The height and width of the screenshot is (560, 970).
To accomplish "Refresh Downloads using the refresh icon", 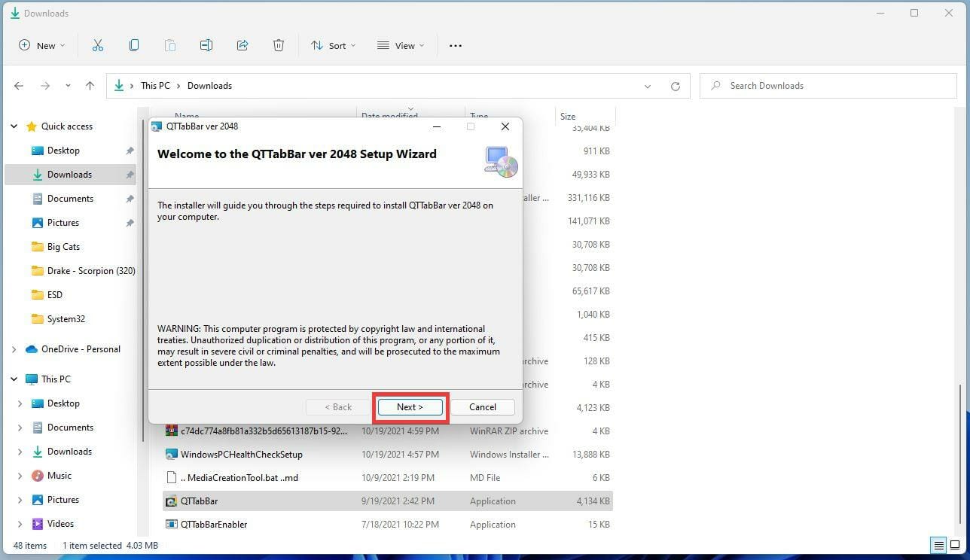I will [x=674, y=85].
